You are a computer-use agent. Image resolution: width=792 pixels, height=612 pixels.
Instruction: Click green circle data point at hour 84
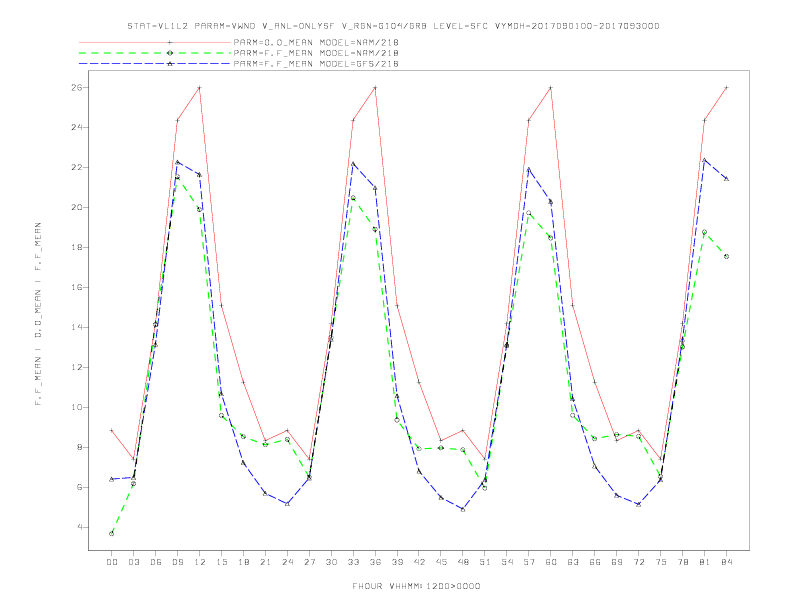pos(726,257)
